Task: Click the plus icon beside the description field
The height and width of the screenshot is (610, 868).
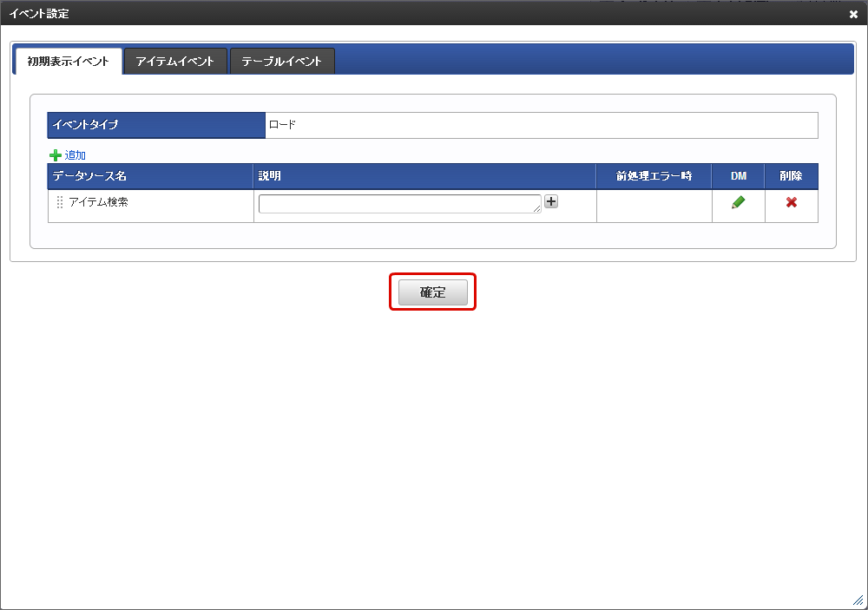Action: pyautogui.click(x=551, y=201)
